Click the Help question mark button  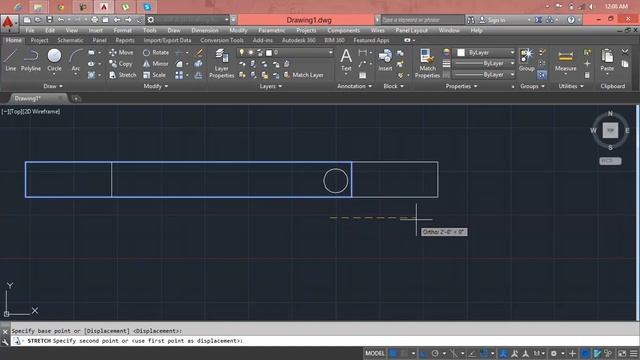571,20
